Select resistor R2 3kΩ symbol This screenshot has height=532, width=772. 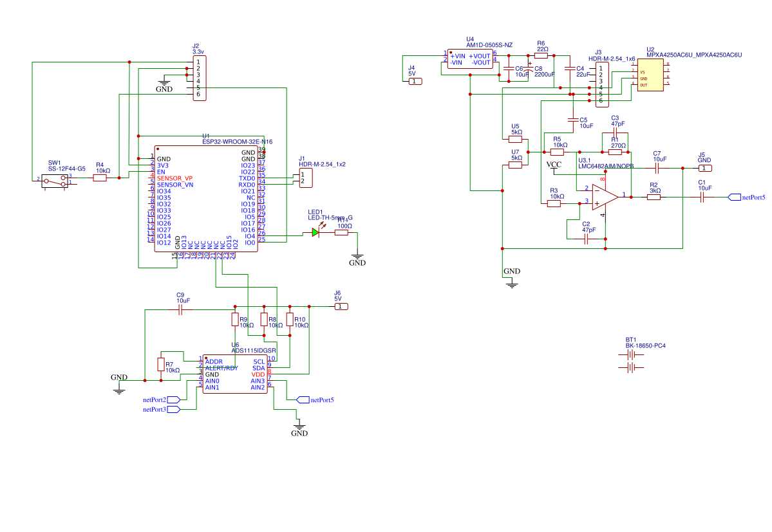[654, 197]
